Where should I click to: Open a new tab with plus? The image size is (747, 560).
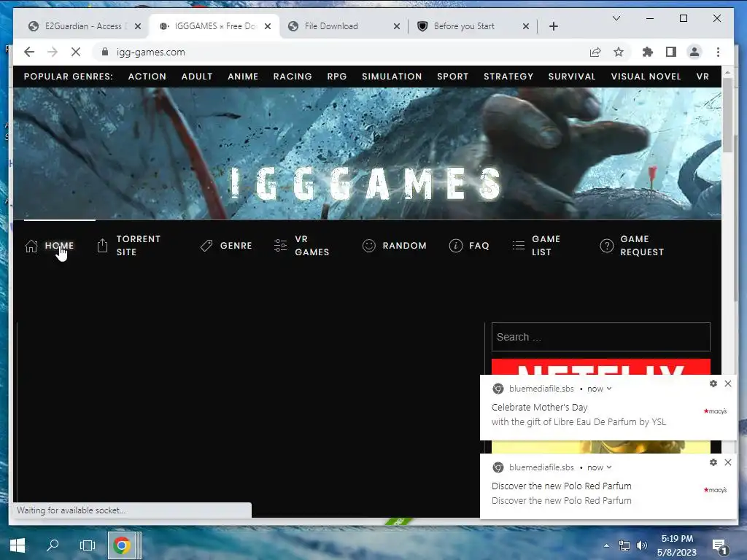pos(554,26)
